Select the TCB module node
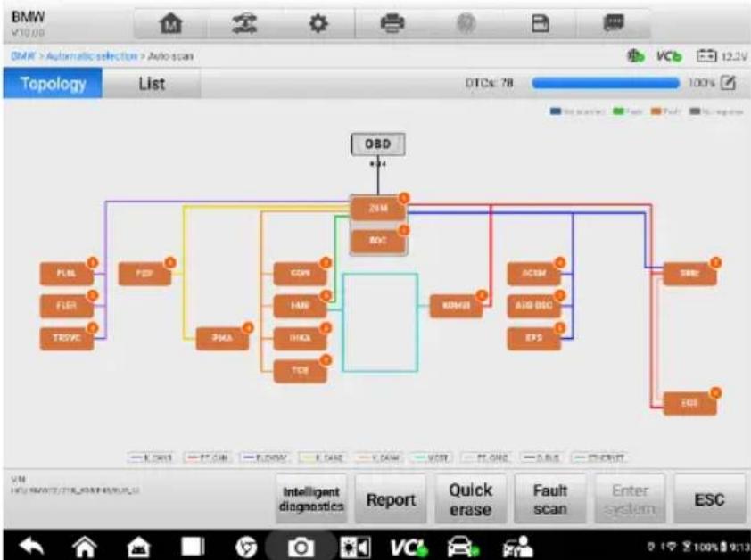The height and width of the screenshot is (560, 751). [301, 371]
